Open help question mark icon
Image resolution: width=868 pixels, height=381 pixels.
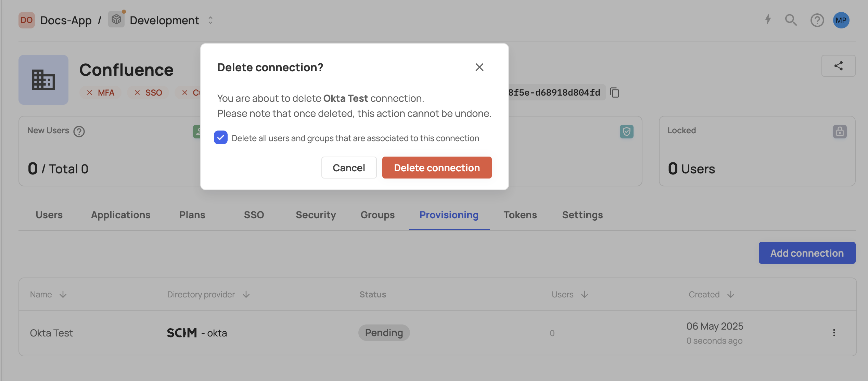[x=817, y=20]
